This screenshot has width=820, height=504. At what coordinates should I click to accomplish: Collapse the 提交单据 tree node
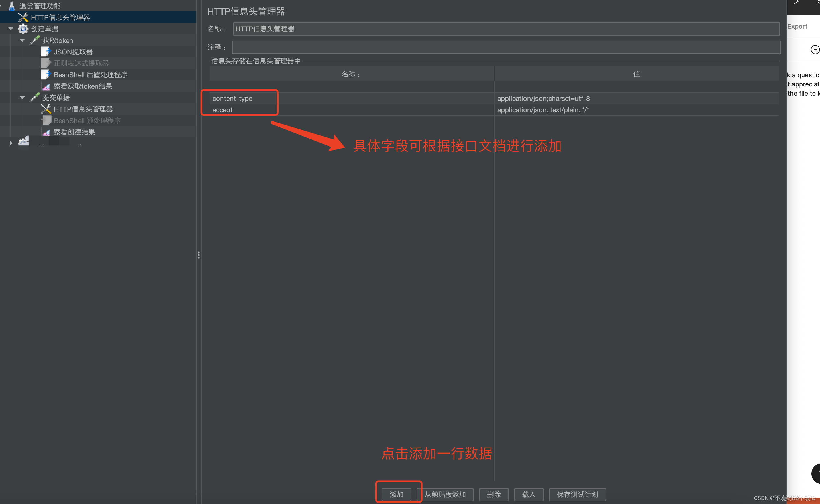[22, 98]
